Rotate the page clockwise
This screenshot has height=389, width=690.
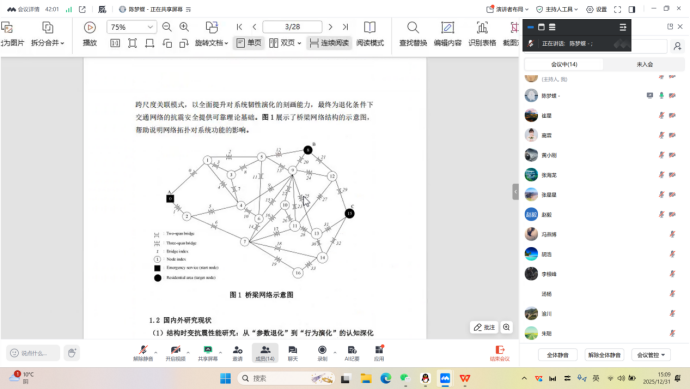(184, 43)
